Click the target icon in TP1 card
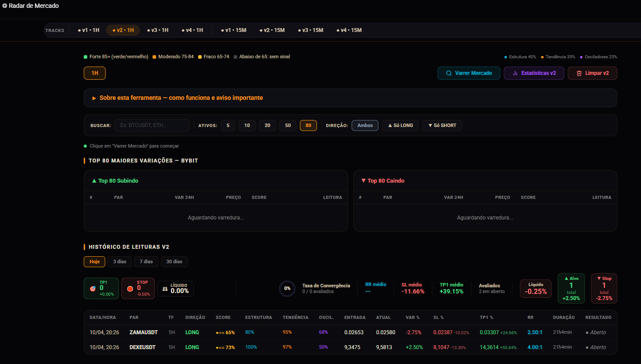The width and height of the screenshot is (641, 364). click(93, 289)
